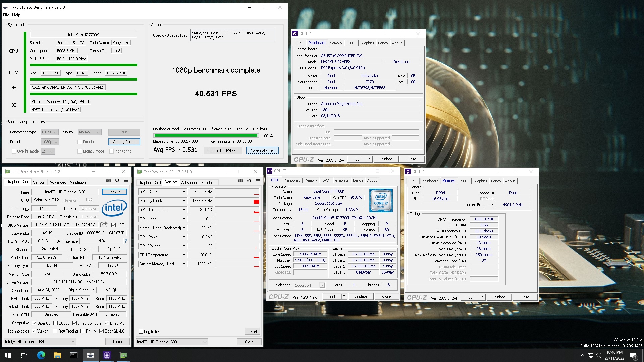Click the camera screenshot icon in left GPU-Z window
Screen dimensions: 644x362
click(109, 180)
